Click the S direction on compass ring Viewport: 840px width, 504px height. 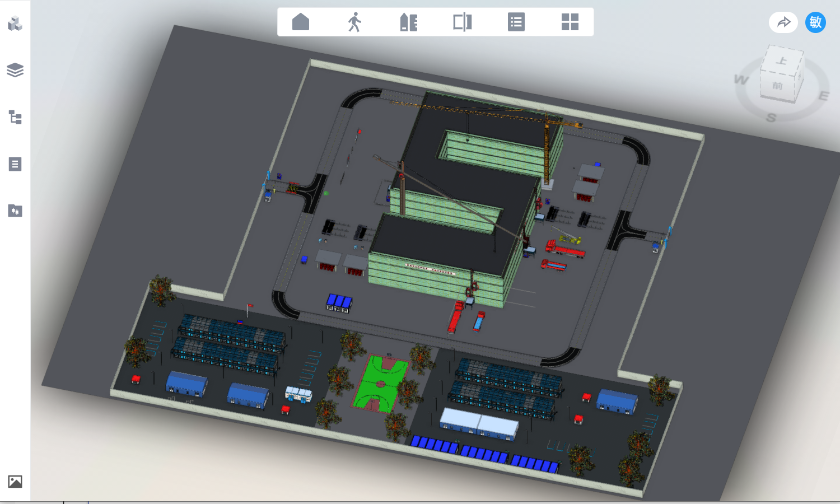click(x=771, y=118)
